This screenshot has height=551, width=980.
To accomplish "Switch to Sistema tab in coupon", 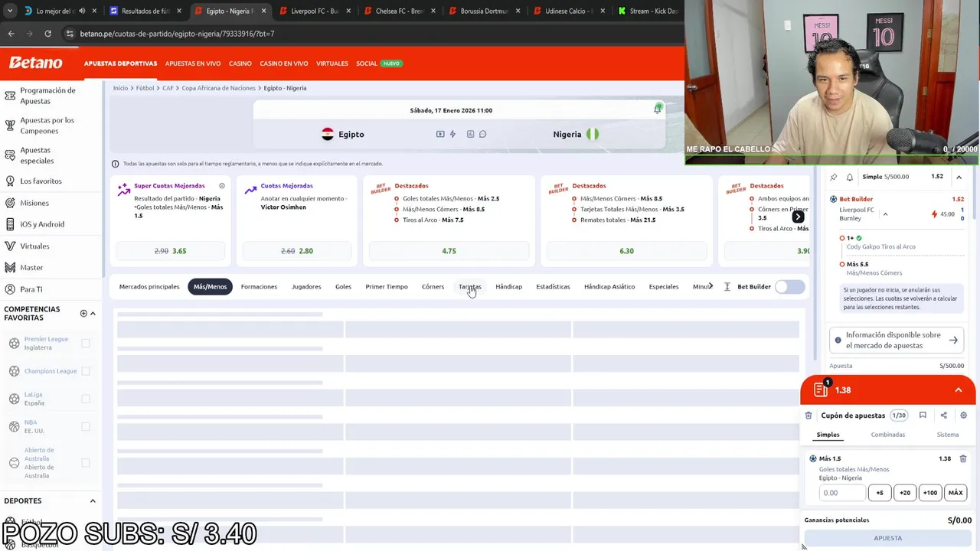I will 948,435.
